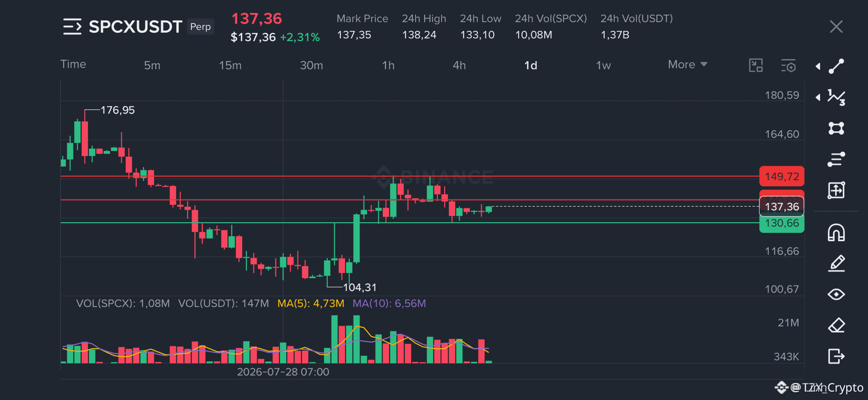
Task: Toggle the magnet snap mode
Action: click(x=837, y=232)
